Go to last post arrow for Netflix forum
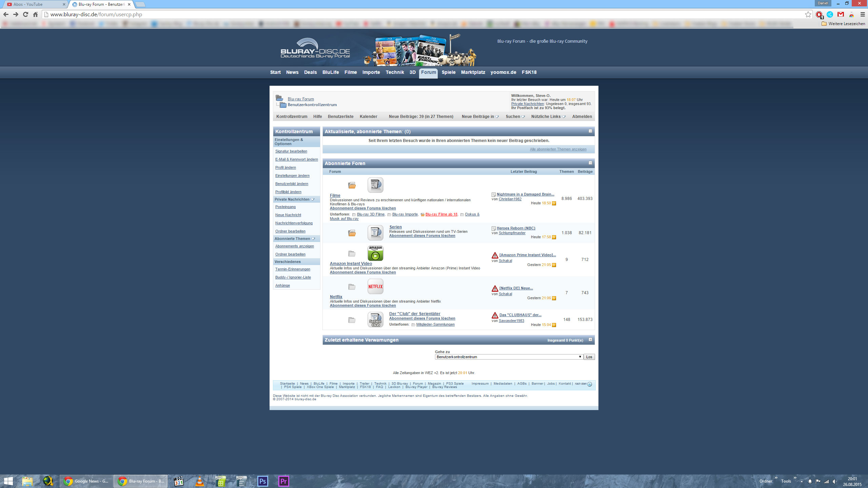 [554, 298]
